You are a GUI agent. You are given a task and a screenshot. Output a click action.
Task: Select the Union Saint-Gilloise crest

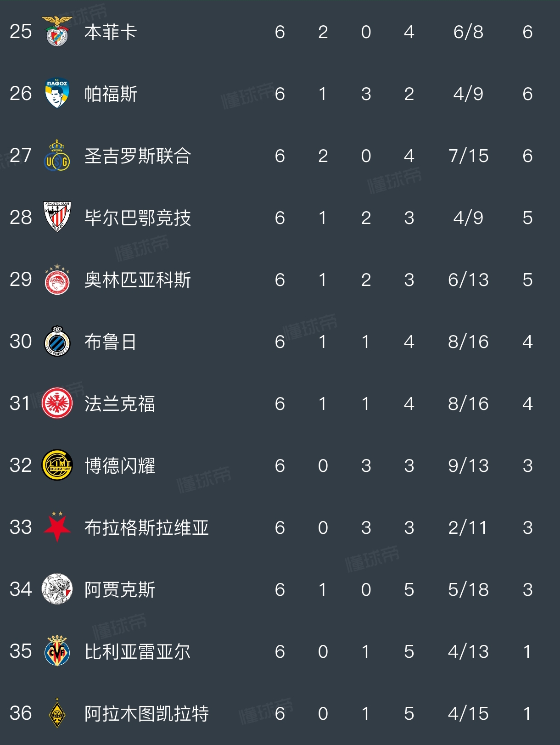tap(57, 156)
